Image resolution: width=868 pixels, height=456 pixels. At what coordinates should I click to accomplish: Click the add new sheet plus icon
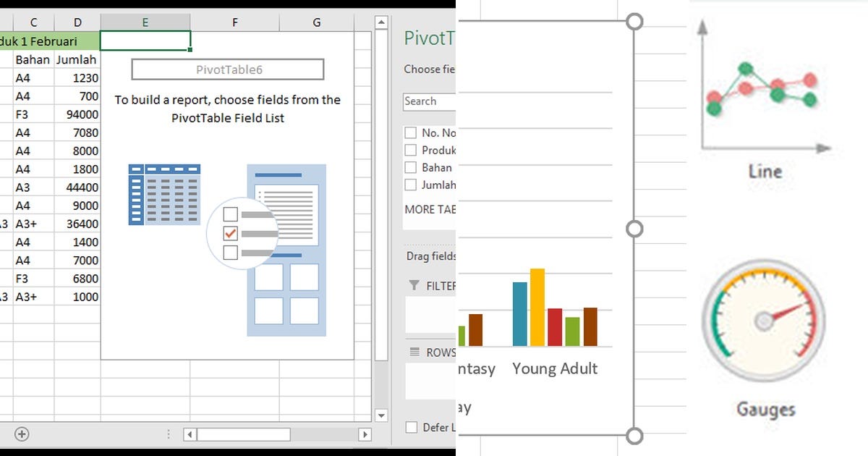pos(22,433)
